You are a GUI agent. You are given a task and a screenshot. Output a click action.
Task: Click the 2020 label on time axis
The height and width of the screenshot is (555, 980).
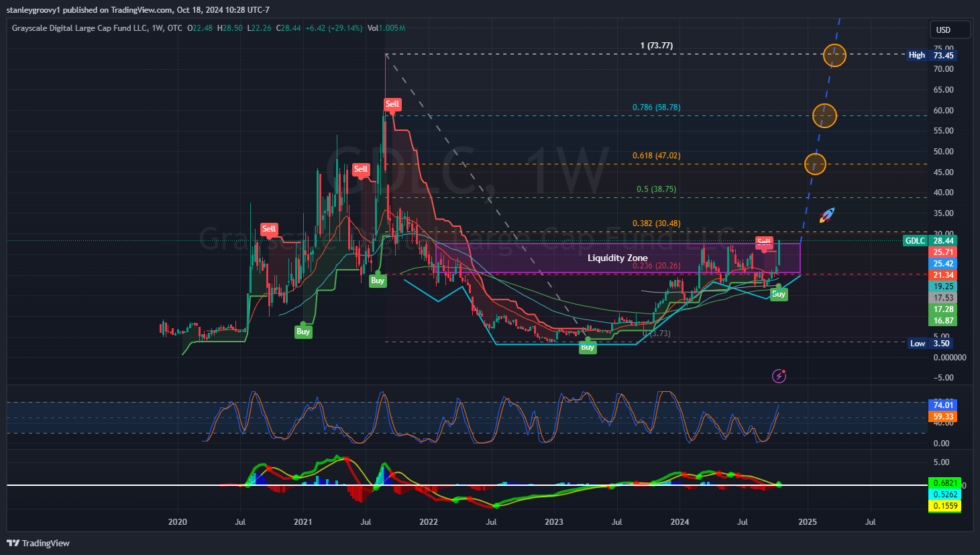click(x=177, y=522)
